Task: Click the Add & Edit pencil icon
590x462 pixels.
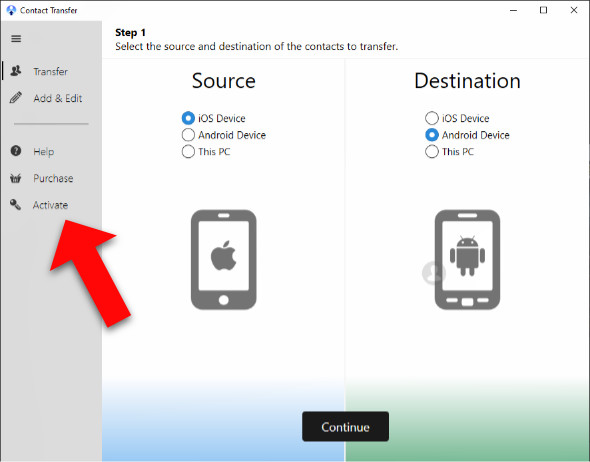Action: [16, 97]
